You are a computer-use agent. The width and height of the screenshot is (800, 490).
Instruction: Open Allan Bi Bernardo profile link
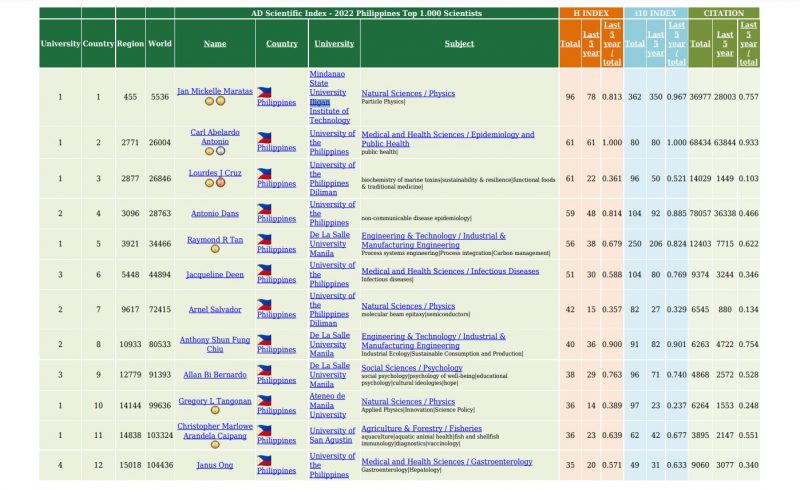pyautogui.click(x=215, y=375)
